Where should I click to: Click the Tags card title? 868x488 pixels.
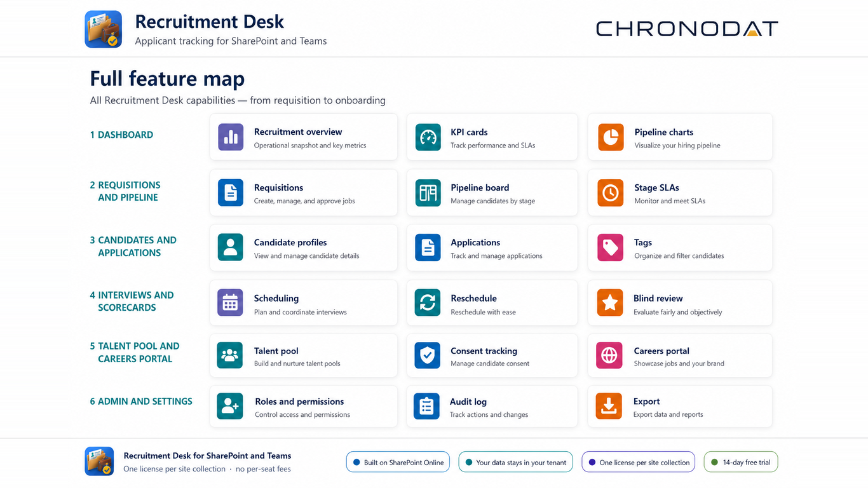(x=643, y=243)
